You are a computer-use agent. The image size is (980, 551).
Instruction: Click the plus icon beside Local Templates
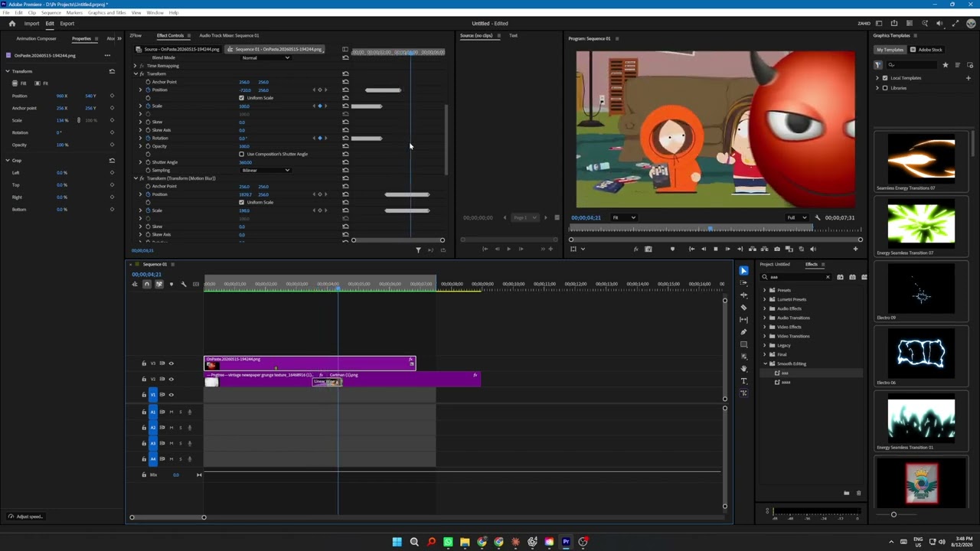(968, 78)
